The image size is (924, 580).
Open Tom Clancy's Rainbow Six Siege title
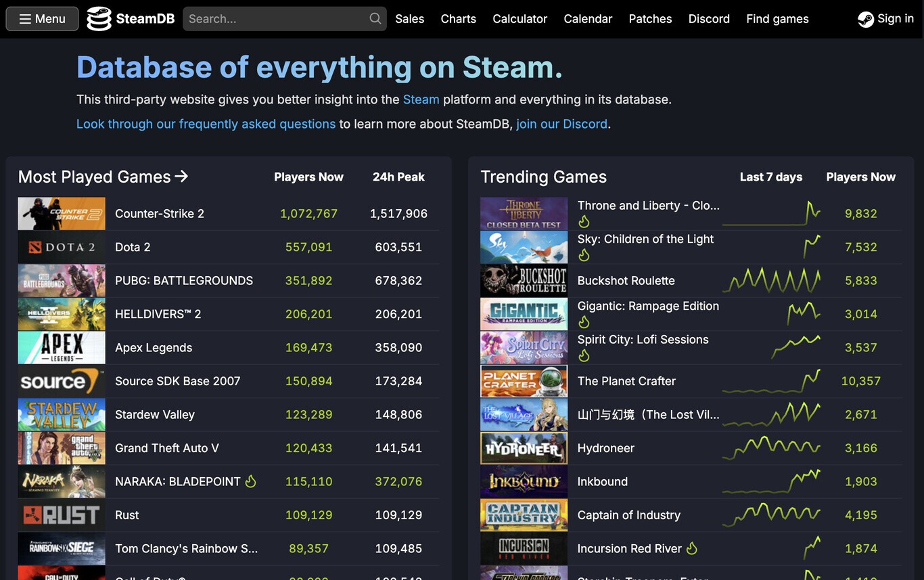pos(187,549)
